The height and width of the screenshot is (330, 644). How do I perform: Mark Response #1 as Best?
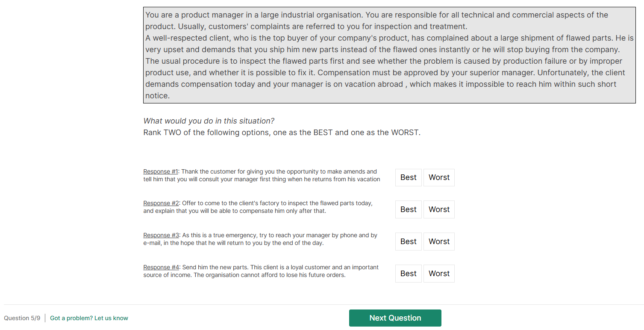408,177
